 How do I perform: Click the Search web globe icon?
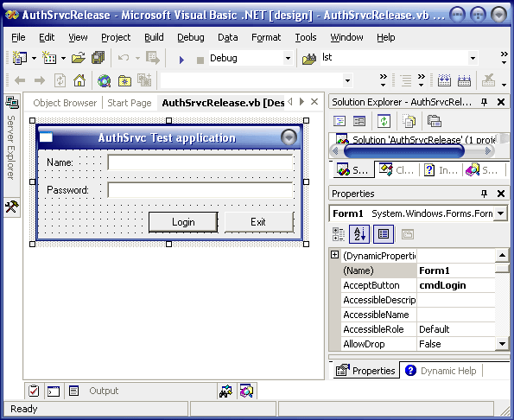point(104,80)
